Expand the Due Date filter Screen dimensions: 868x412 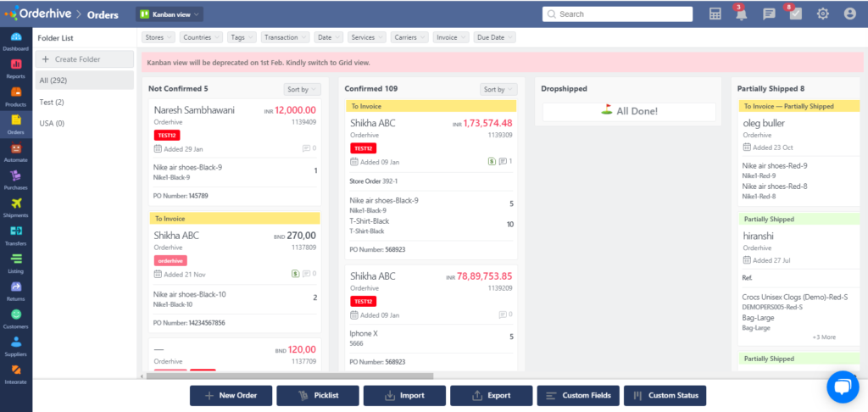pyautogui.click(x=495, y=37)
